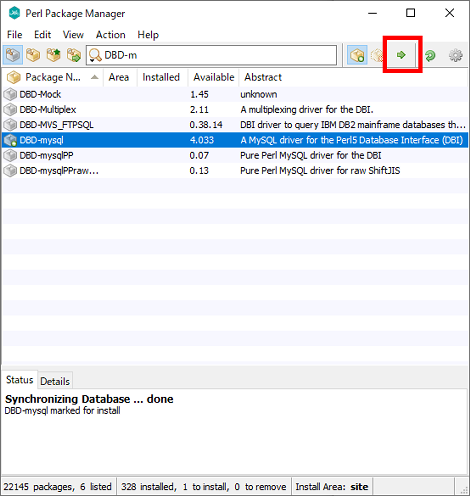Select the DBD-mysqlPPraw... package row
This screenshot has width=470, height=496.
click(235, 171)
